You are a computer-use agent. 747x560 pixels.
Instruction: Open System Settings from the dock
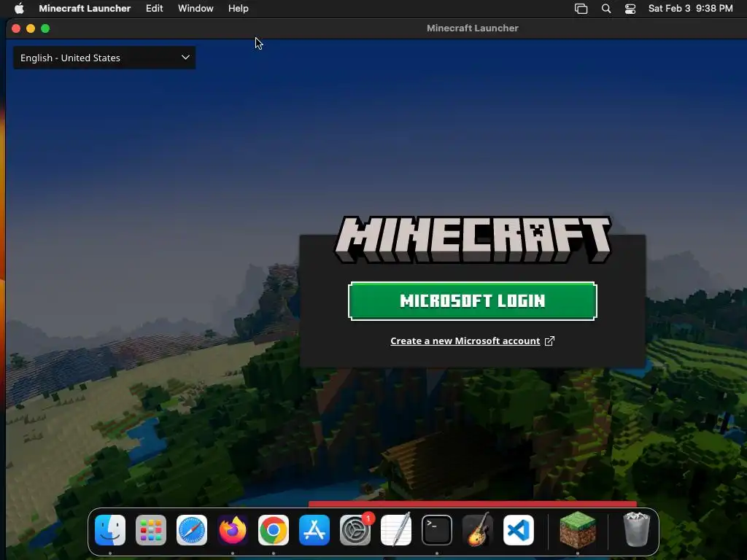pos(355,530)
